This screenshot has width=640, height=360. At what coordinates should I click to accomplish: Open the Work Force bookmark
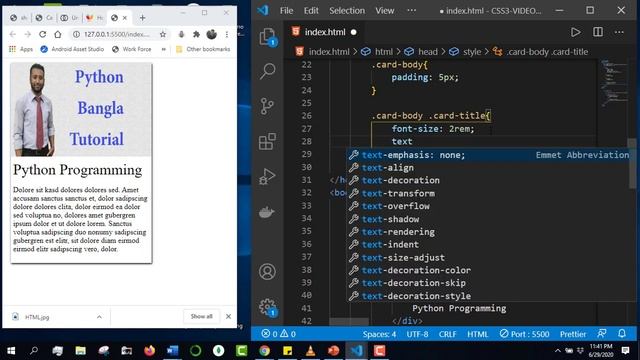click(x=132, y=49)
